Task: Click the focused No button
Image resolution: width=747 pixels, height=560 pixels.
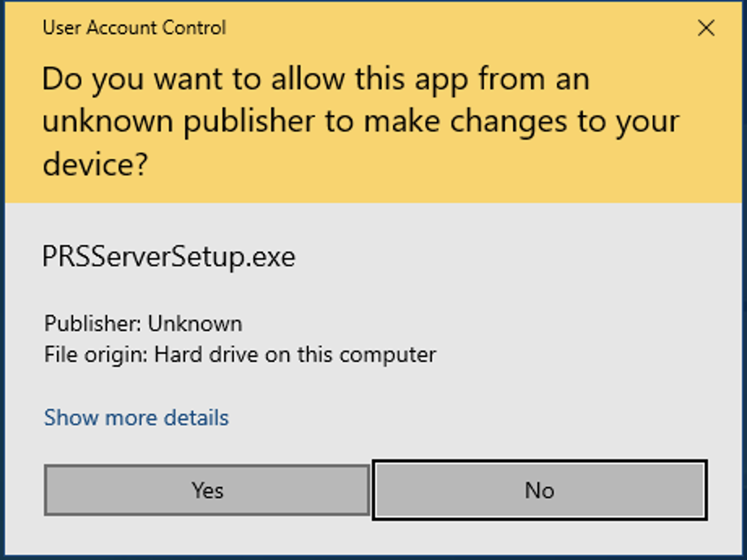Action: pyautogui.click(x=540, y=490)
